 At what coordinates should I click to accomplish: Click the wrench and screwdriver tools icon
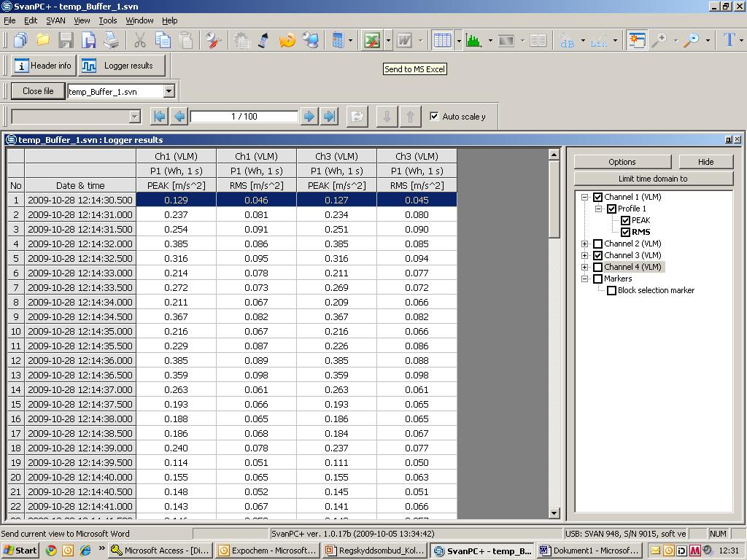point(213,40)
